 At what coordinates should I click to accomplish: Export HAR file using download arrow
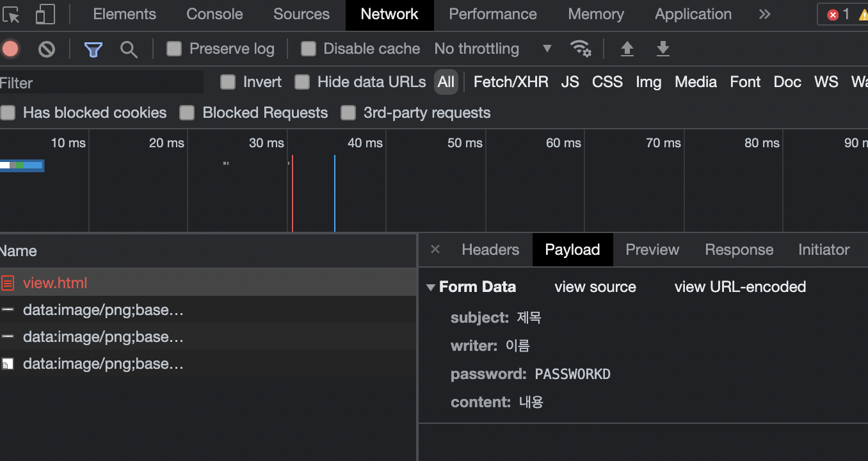coord(663,49)
